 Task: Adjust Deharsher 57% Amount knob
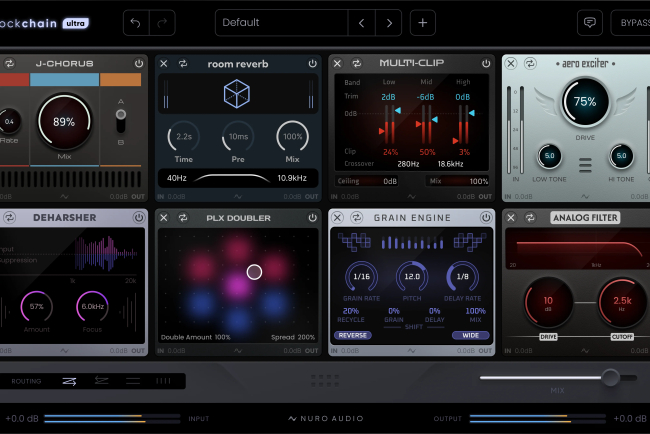click(x=36, y=307)
